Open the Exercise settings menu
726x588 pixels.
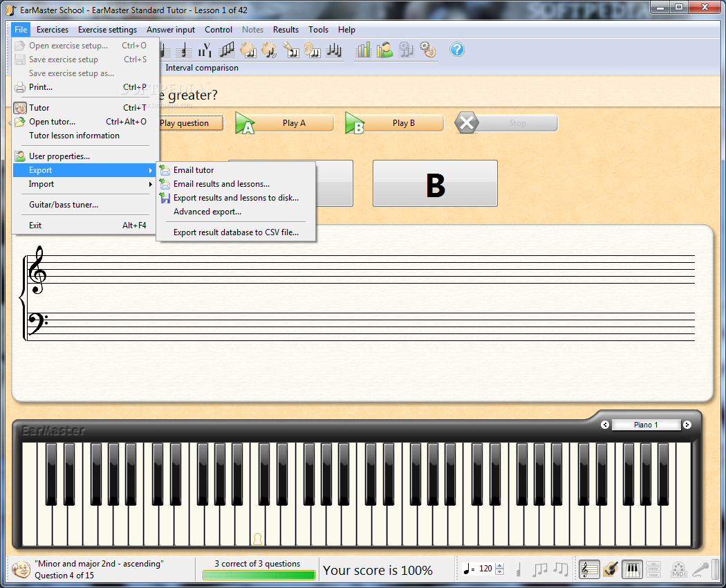(x=107, y=30)
